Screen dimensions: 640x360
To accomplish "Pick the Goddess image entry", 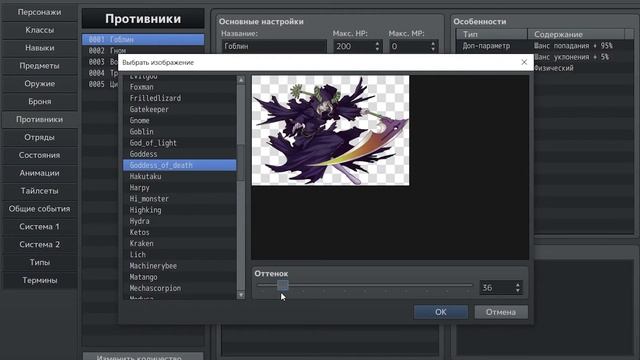I will pyautogui.click(x=180, y=154).
